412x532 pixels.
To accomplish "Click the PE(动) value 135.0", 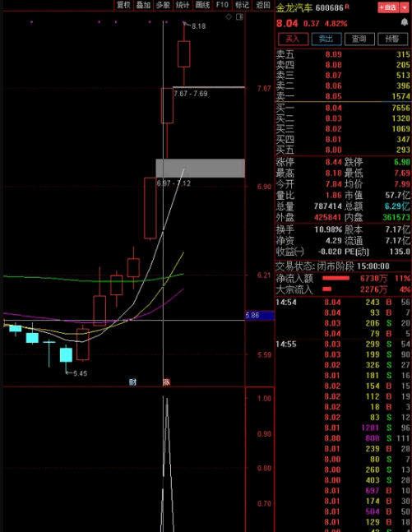I will (400, 252).
